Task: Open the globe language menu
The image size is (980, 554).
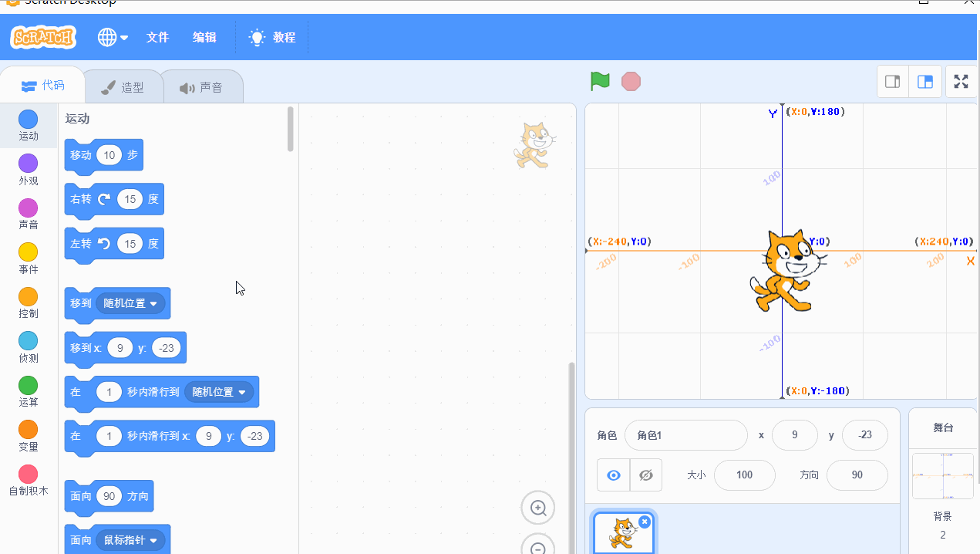Action: click(x=113, y=37)
